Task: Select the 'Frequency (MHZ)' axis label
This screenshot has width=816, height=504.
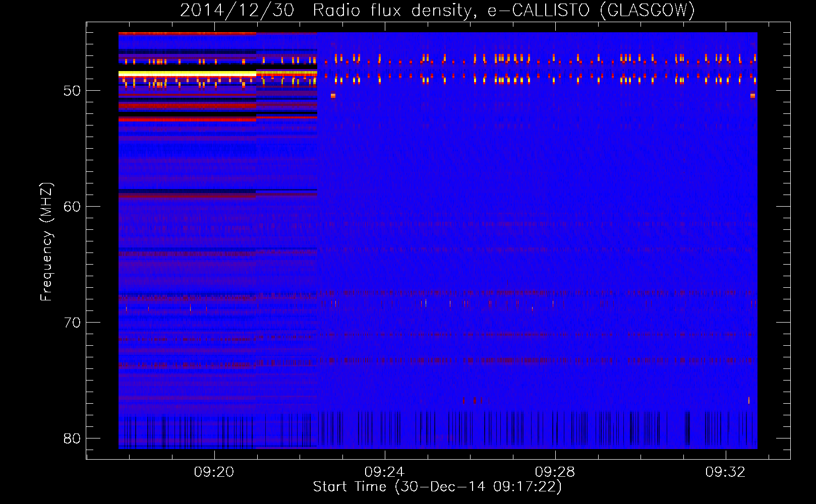Action: point(46,242)
